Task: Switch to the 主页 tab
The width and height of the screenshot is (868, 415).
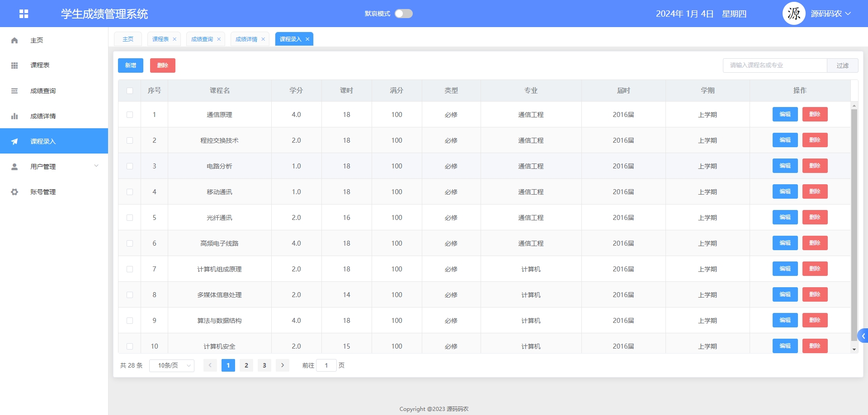Action: tap(128, 39)
